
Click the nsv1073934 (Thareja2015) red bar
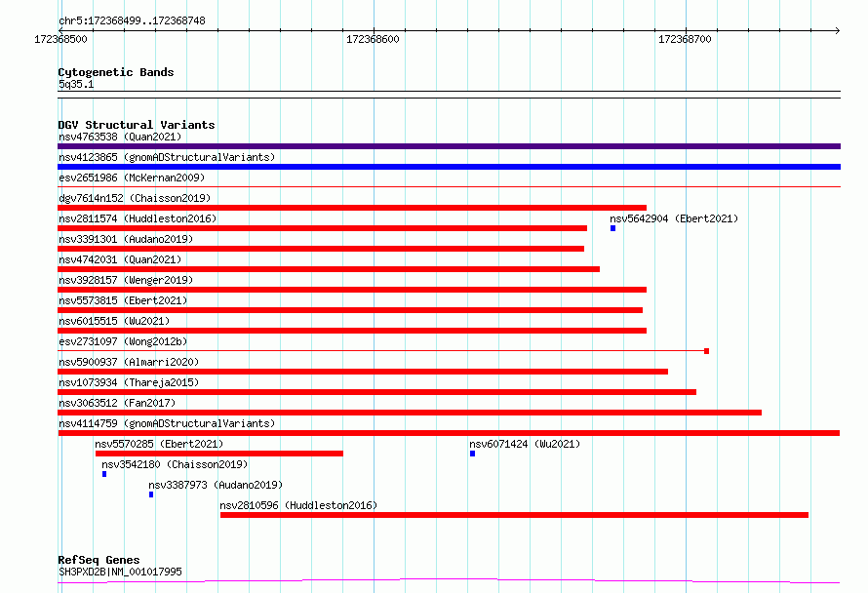point(377,392)
